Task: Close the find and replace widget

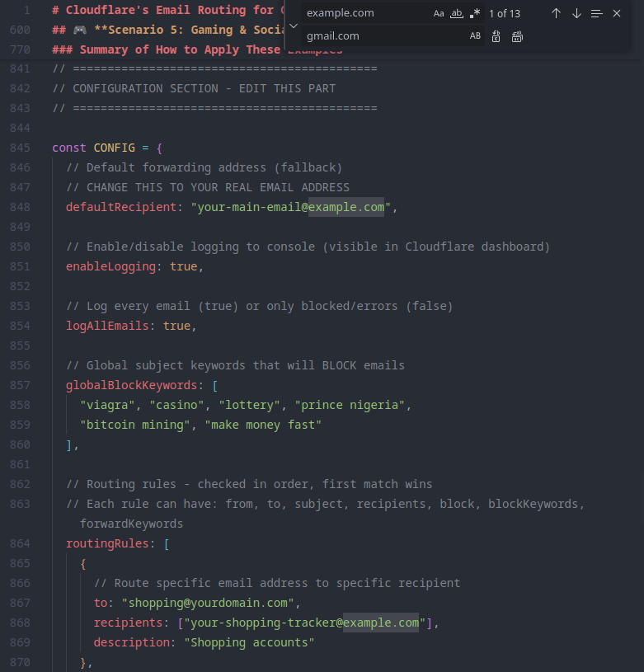Action: tap(617, 13)
